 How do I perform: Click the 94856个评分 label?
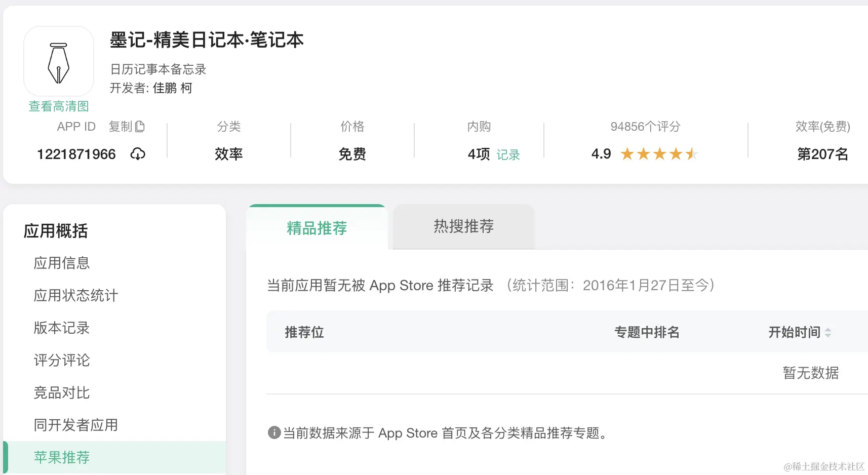[x=646, y=127]
